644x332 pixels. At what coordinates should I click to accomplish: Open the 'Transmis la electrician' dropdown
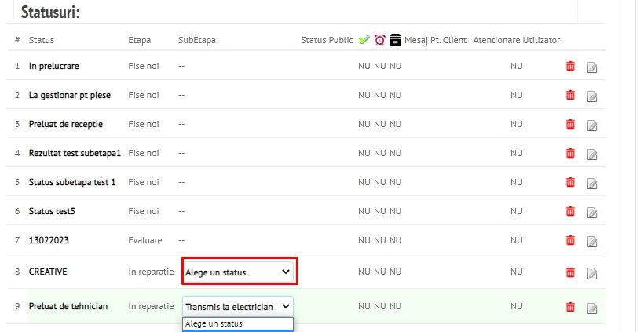(x=238, y=306)
